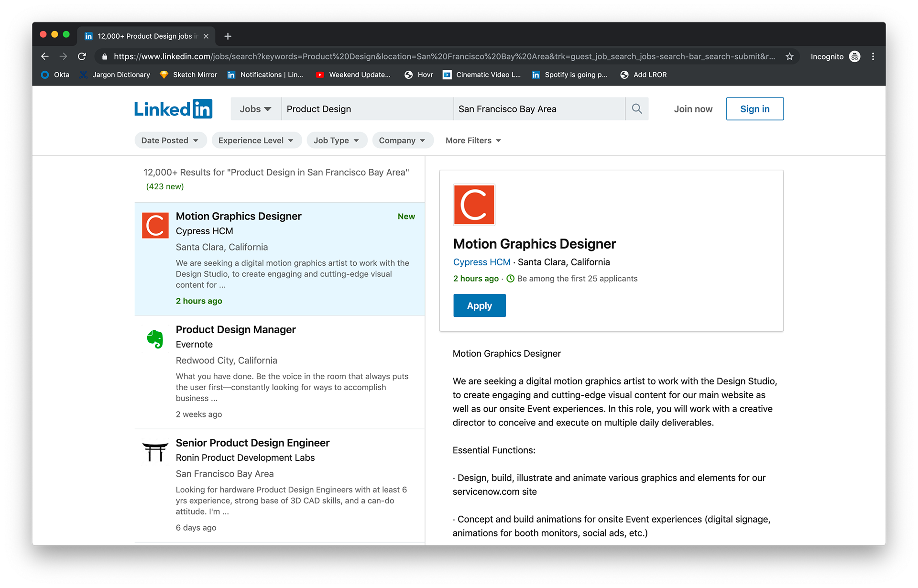Click the browser back arrow
Screen dimensions: 918x588
(45, 56)
